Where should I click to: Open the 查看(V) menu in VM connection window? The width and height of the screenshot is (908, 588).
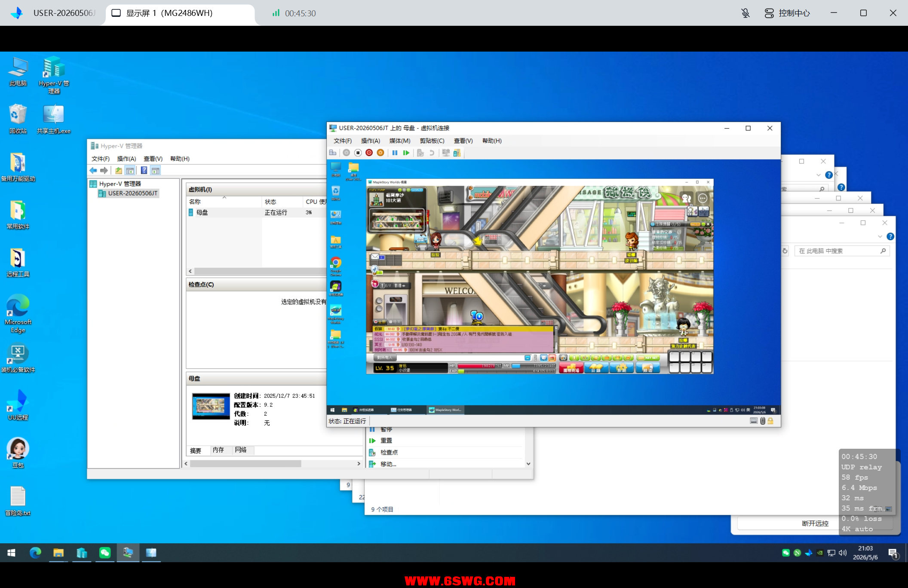463,141
